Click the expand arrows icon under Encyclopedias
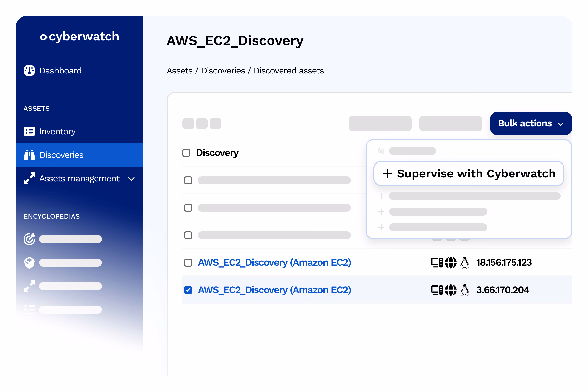 point(29,286)
